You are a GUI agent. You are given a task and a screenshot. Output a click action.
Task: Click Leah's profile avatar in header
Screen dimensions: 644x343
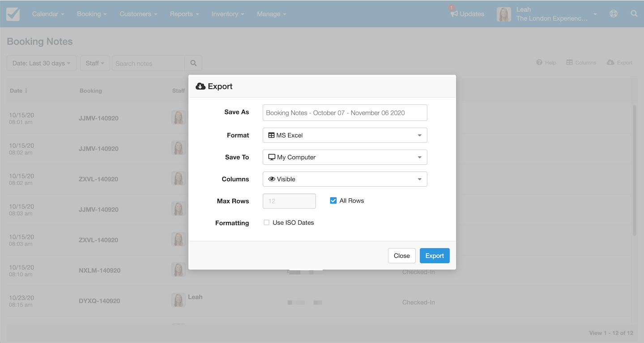504,14
